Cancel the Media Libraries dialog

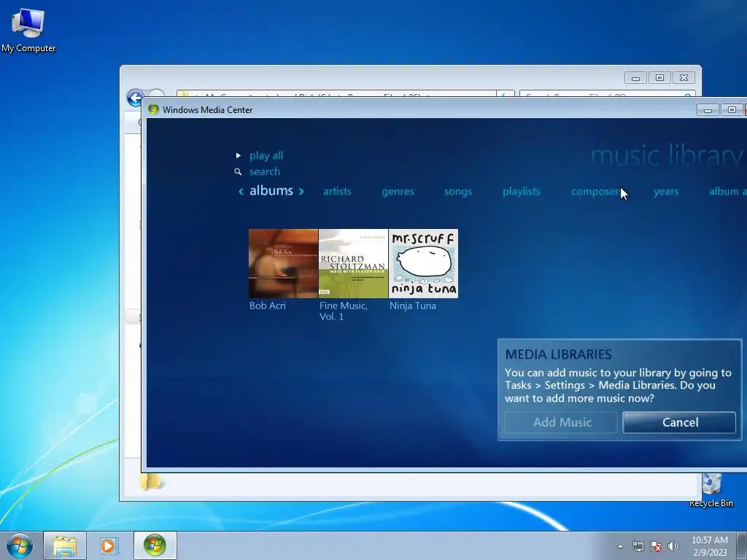(x=679, y=422)
